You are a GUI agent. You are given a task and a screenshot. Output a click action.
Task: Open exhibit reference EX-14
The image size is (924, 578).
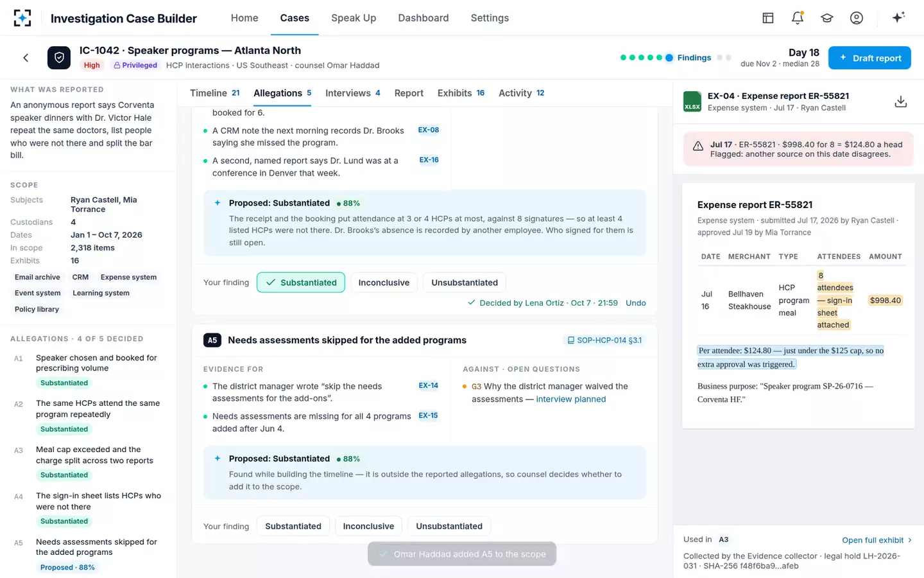point(429,386)
